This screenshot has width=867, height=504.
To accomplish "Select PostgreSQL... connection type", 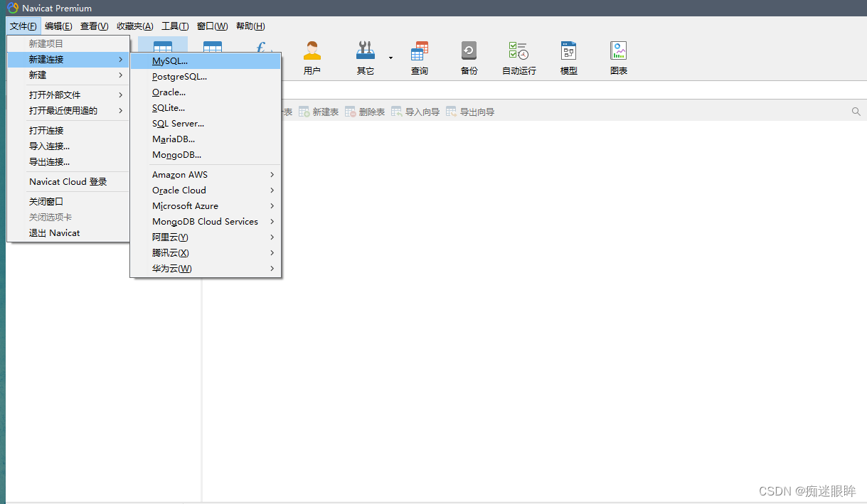I will tap(206, 77).
